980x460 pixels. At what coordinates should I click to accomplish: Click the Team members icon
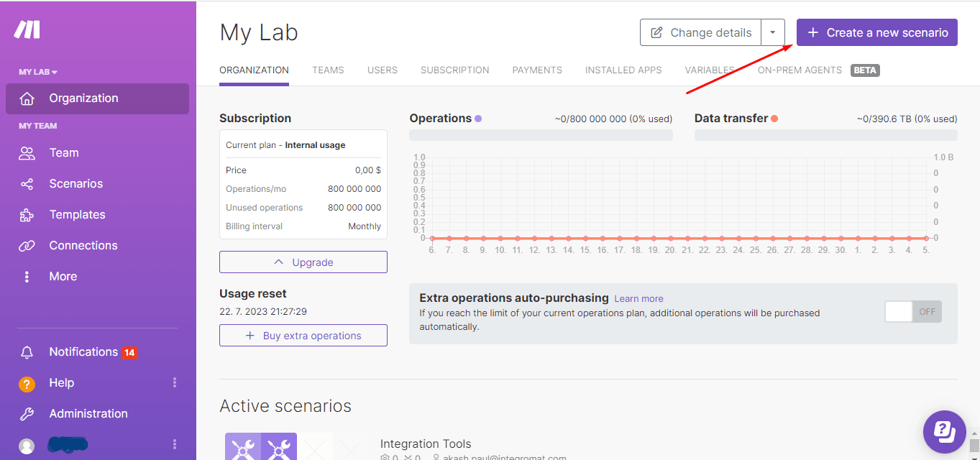click(27, 152)
